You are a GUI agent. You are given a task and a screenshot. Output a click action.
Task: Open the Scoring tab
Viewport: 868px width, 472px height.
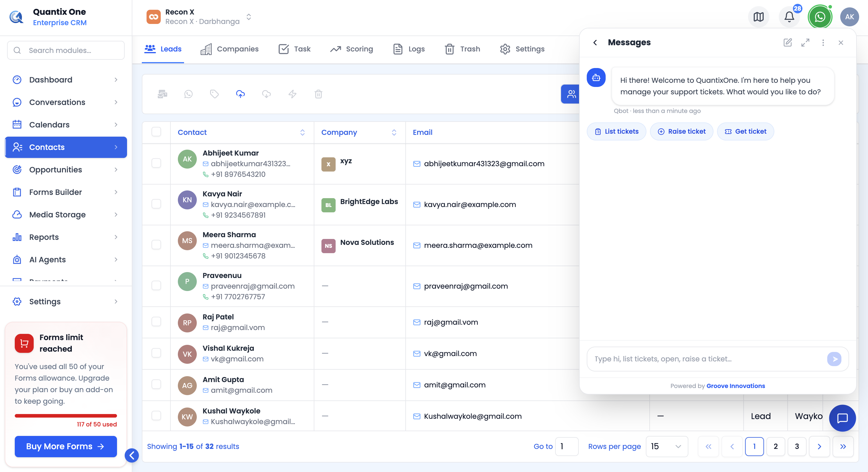[352, 49]
